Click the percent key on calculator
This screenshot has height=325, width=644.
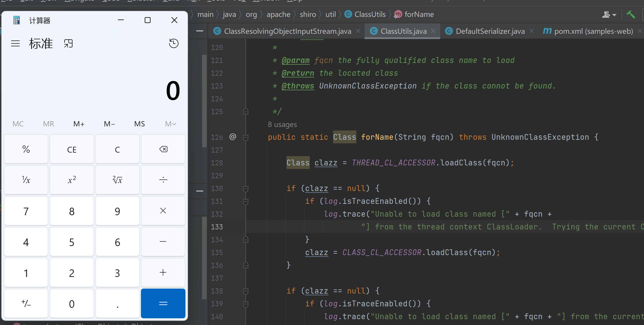coord(26,149)
